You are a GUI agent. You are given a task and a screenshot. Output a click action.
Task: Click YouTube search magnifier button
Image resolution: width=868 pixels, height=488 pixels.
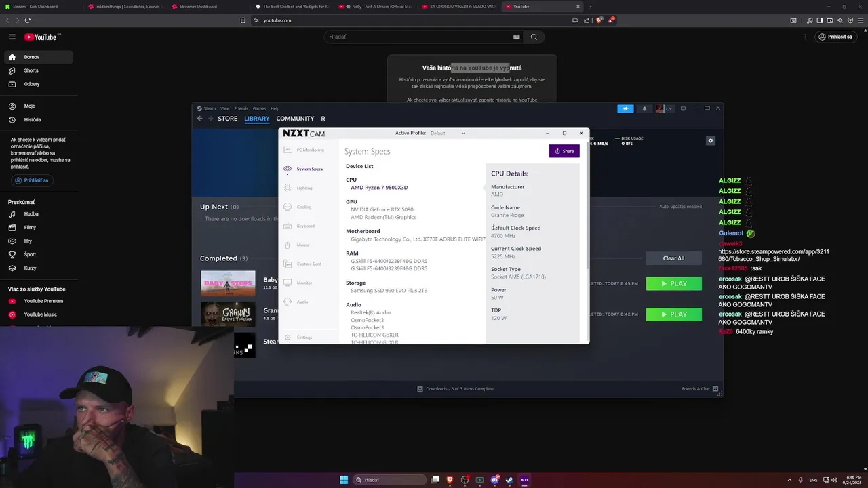[534, 37]
